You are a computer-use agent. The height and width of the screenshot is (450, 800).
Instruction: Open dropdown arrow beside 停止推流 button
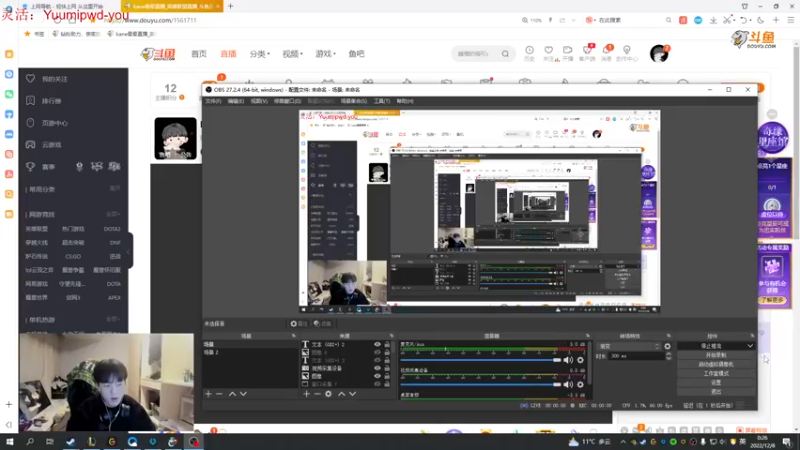tap(750, 346)
